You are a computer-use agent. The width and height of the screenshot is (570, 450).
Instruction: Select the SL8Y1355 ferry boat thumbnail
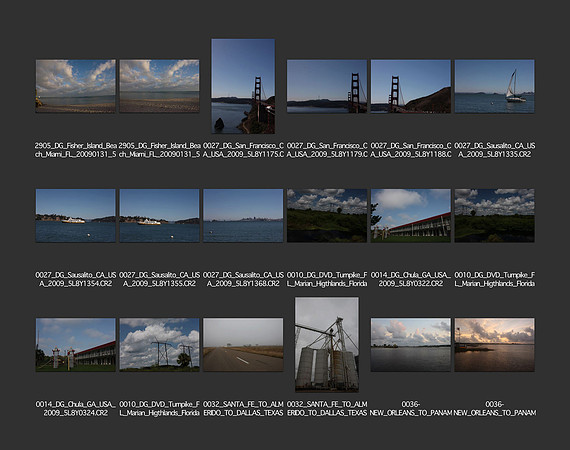pyautogui.click(x=159, y=216)
